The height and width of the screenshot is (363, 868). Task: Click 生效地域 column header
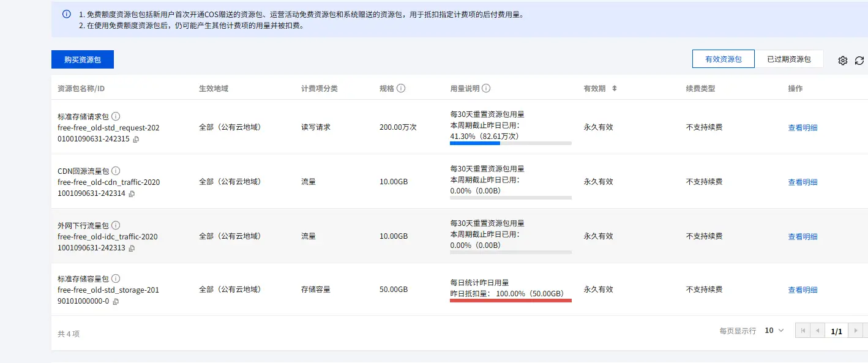(x=214, y=88)
